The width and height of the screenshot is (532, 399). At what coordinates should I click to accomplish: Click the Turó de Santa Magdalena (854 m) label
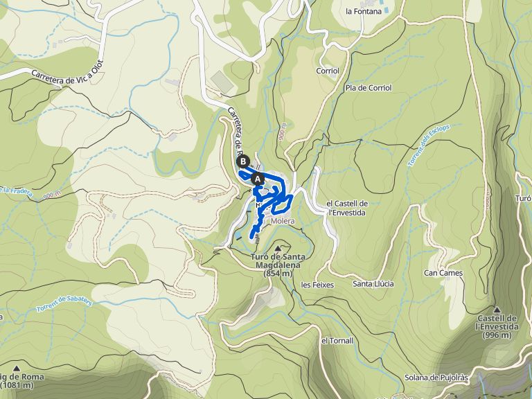[x=278, y=265]
